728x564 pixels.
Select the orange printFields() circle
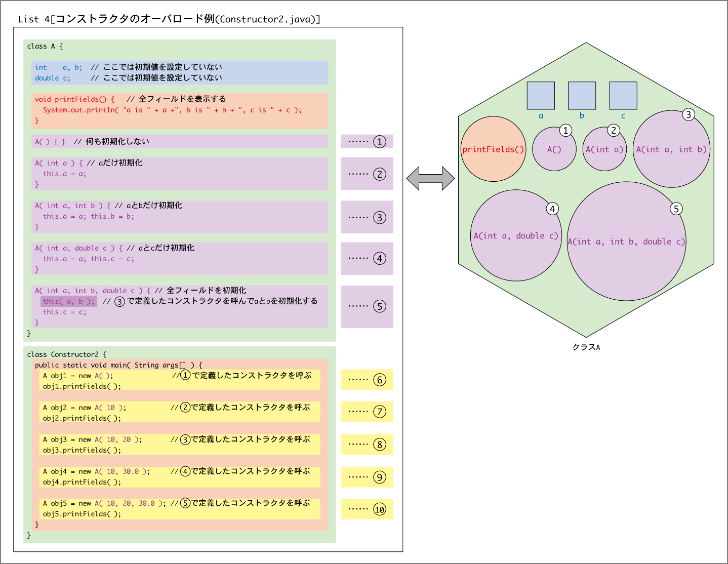click(494, 149)
